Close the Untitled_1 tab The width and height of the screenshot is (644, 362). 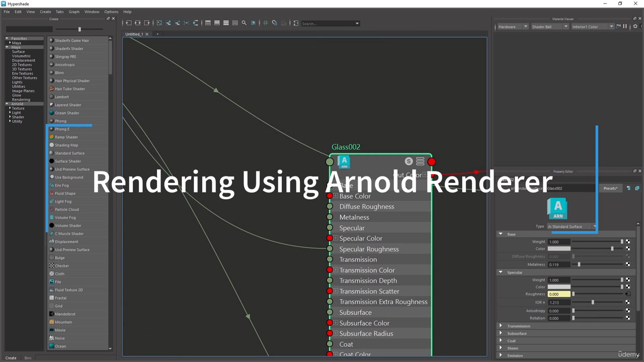[147, 34]
